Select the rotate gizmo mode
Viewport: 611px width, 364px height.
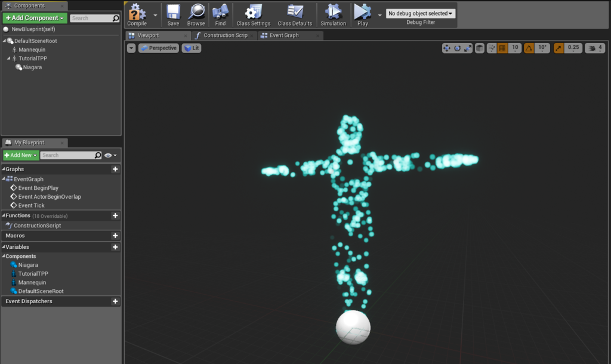point(457,48)
